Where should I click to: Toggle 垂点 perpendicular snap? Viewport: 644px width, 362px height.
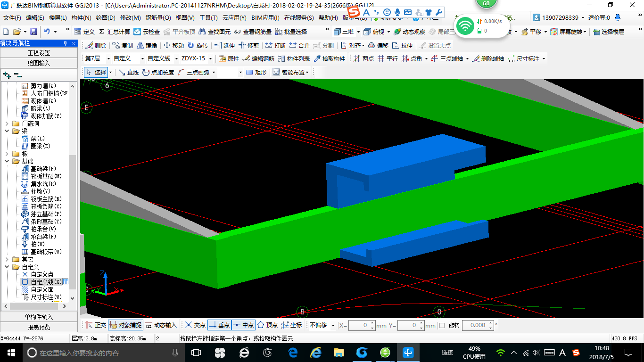click(219, 325)
